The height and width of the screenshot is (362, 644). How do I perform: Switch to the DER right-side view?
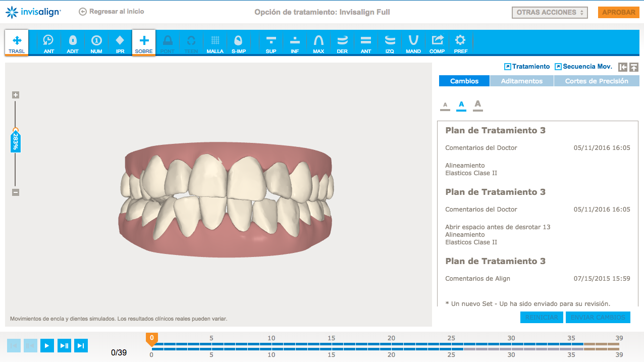click(342, 43)
